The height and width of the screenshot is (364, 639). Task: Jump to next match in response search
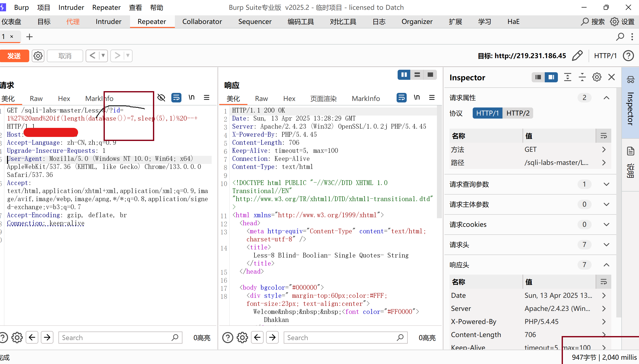coord(272,338)
